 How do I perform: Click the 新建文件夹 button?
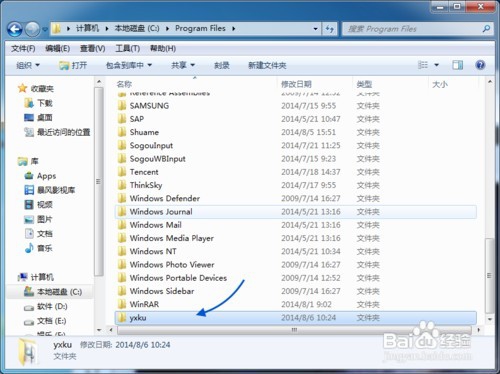267,65
